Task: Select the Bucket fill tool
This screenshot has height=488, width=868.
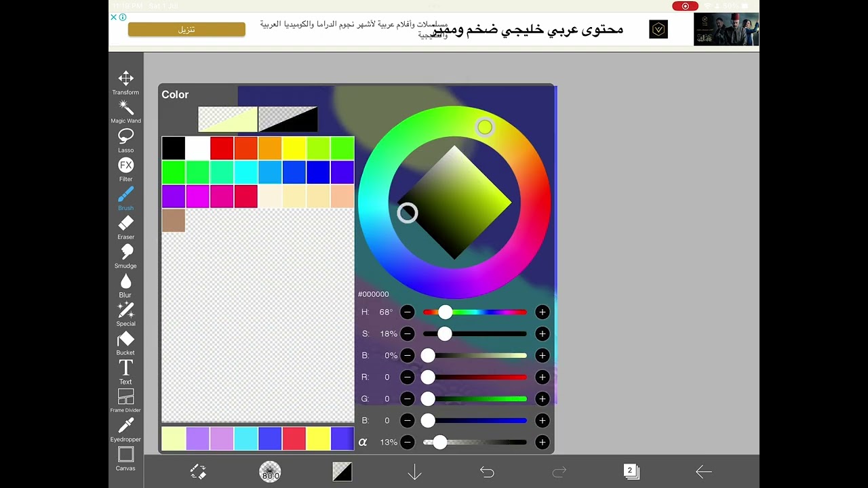Action: pos(125,344)
